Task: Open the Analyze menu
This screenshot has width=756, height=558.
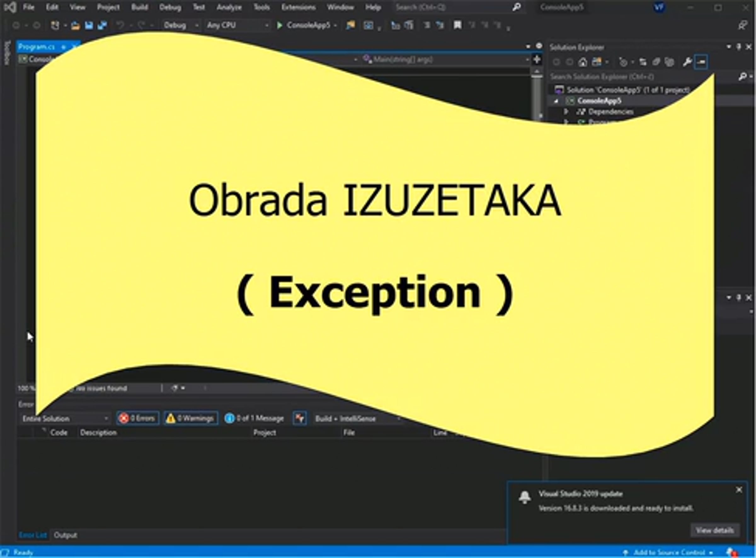Action: point(229,7)
